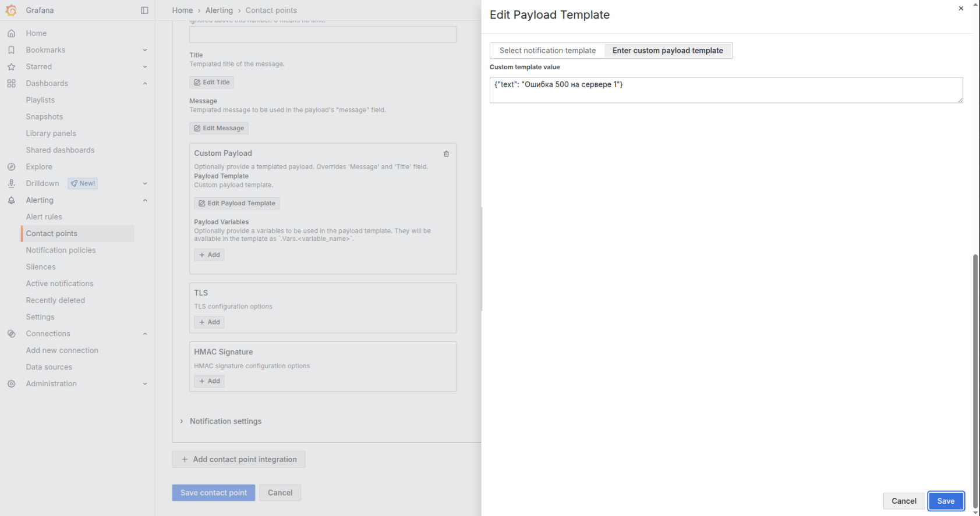Click the Drilldown icon in the sidebar
Image resolution: width=980 pixels, height=516 pixels.
coord(11,183)
